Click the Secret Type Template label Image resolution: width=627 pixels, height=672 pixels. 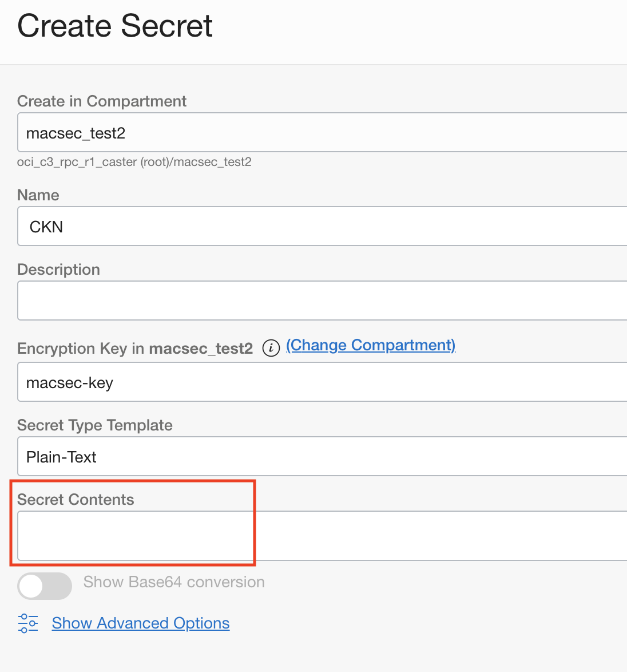coord(95,425)
